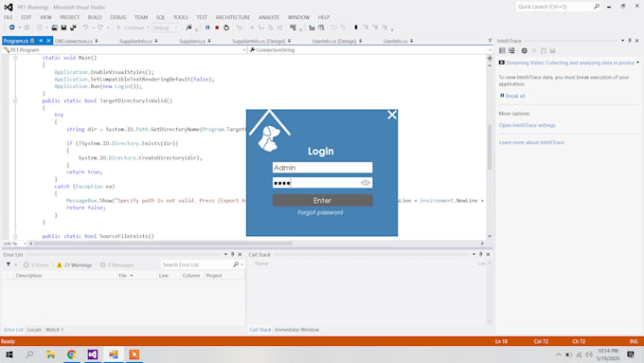Open the Error List window options dropdown
The width and height of the screenshot is (644, 363).
[x=225, y=254]
